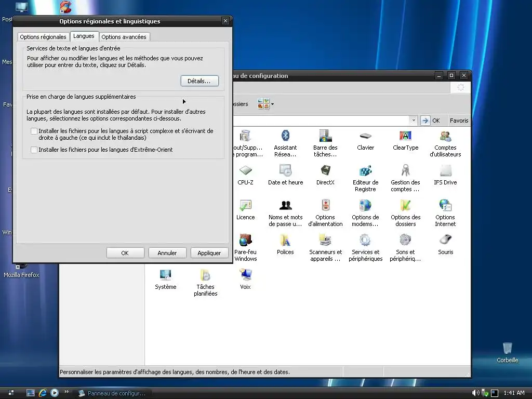Click the Détails... button
Screen dimensions: 532x399
click(199, 81)
